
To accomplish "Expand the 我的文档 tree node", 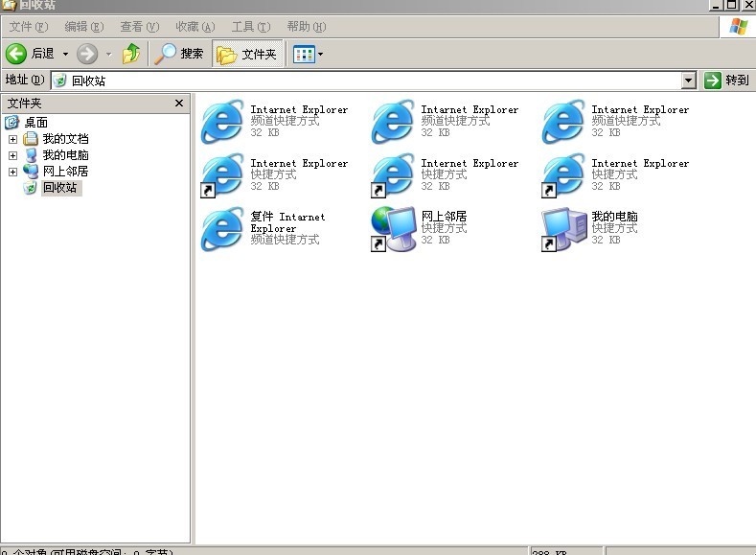I will coord(12,139).
